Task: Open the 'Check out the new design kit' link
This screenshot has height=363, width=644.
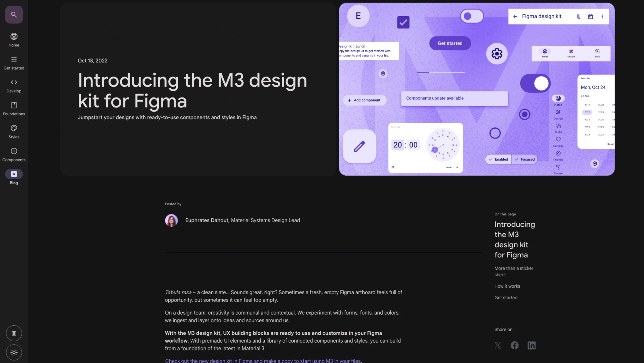Action: (263, 360)
